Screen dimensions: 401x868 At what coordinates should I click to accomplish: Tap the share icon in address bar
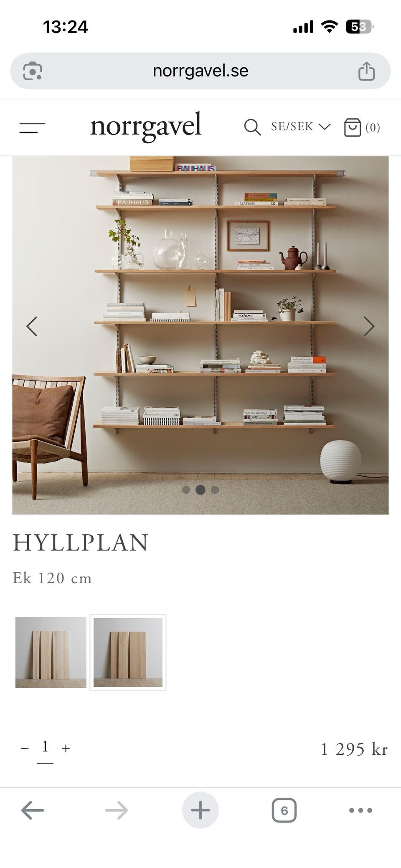(366, 71)
